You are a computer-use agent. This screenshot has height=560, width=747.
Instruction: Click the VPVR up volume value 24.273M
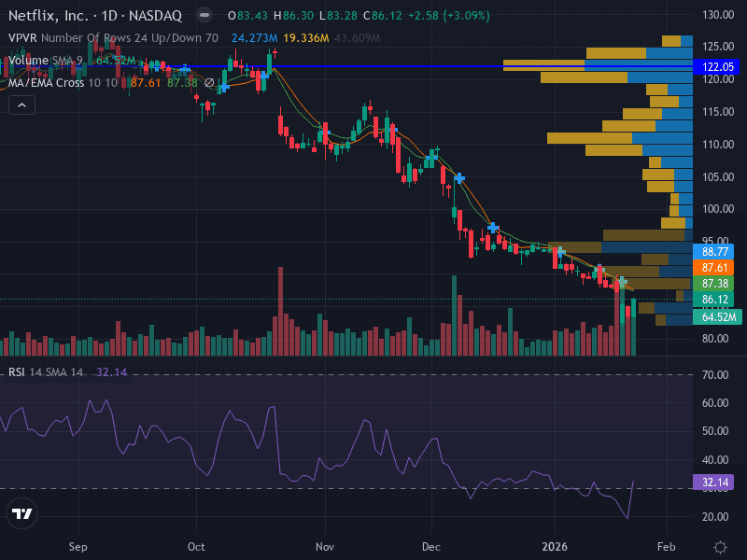[x=254, y=38]
